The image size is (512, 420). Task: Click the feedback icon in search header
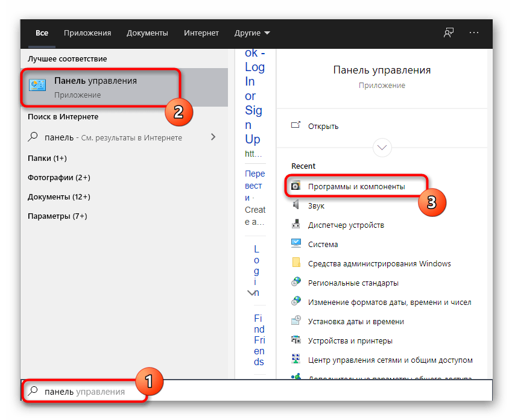pos(448,33)
